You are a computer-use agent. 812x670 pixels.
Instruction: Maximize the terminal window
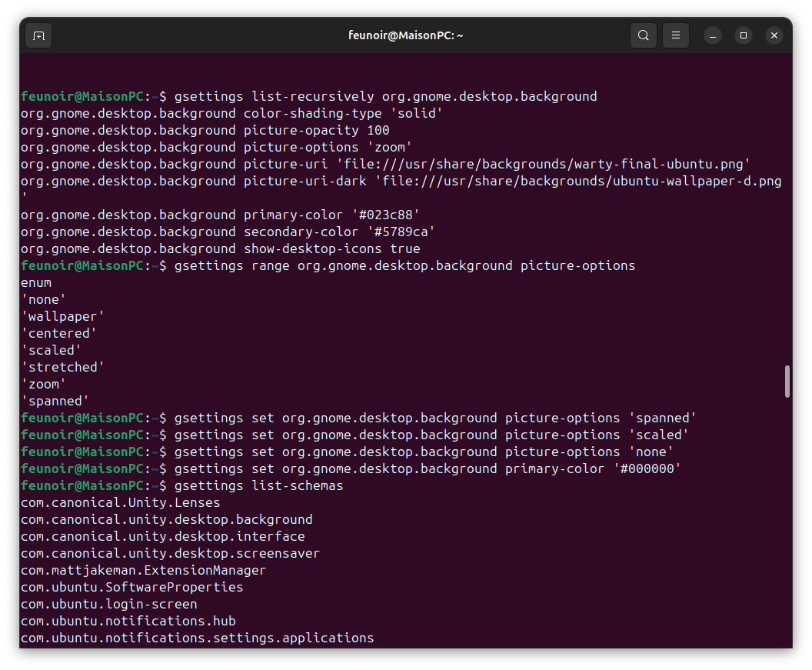coord(744,35)
